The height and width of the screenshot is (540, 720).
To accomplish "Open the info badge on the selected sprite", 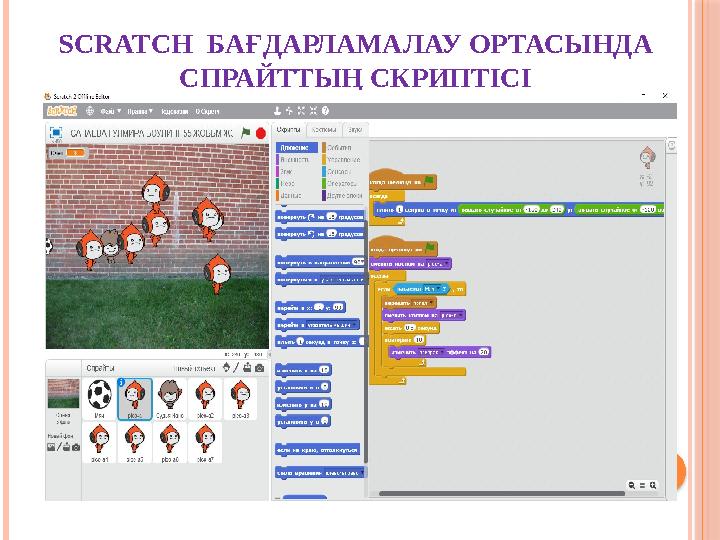I will (122, 382).
